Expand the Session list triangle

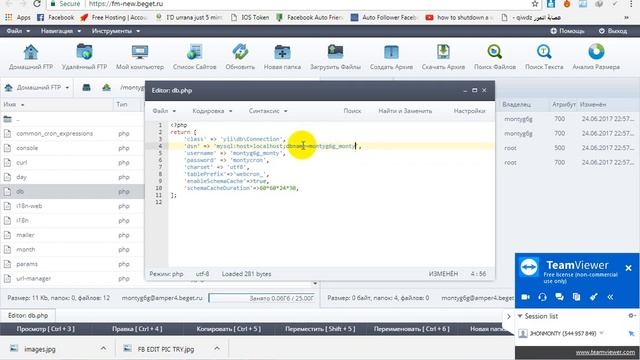pos(520,316)
